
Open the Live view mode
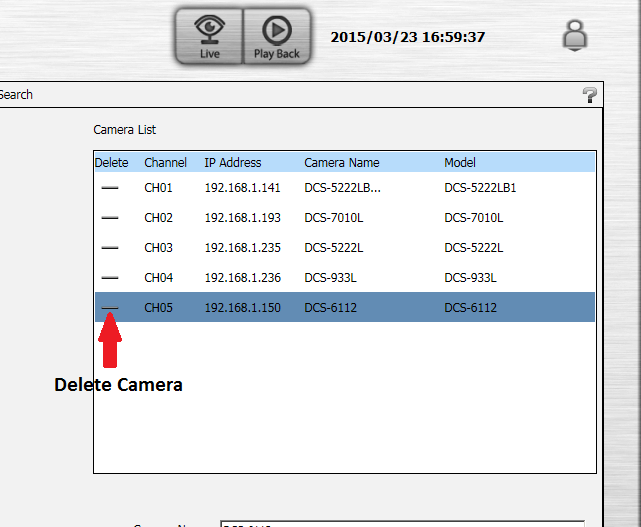(209, 36)
